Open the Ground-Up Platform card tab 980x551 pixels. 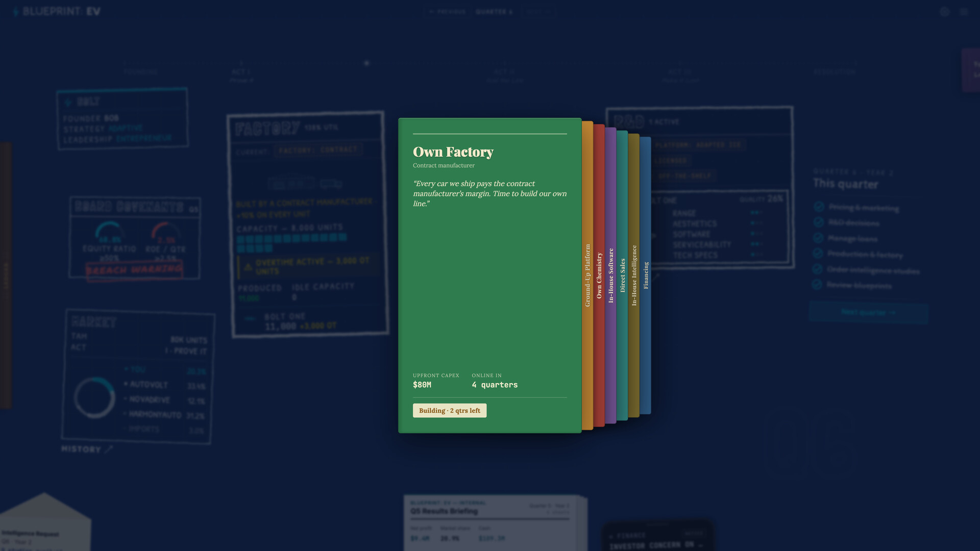[x=587, y=275]
